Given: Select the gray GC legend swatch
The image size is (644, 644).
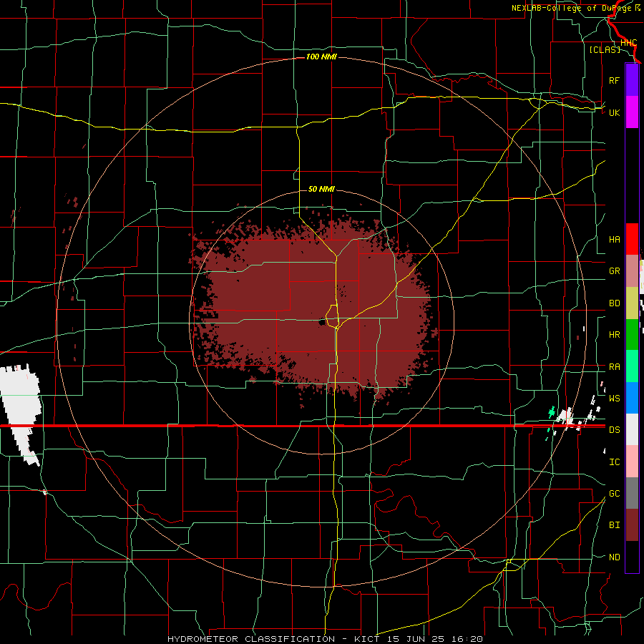Looking at the screenshot, I should click(x=632, y=493).
